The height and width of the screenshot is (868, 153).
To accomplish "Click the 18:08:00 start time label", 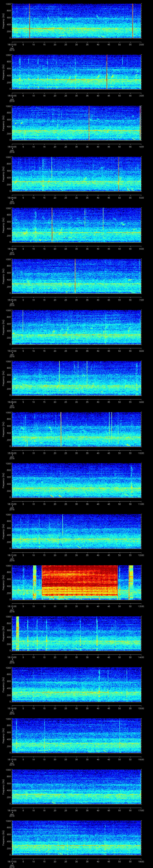I will point(12,402).
